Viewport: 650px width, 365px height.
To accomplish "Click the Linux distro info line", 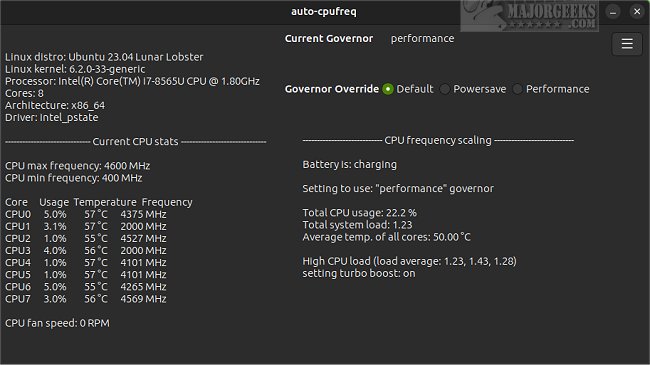I will coord(104,57).
